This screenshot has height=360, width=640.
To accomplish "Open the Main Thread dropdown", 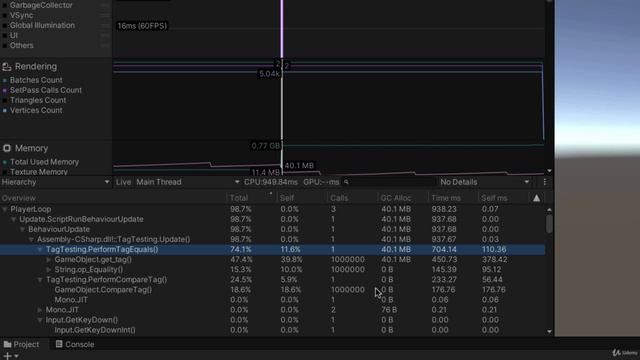I will coord(188,182).
